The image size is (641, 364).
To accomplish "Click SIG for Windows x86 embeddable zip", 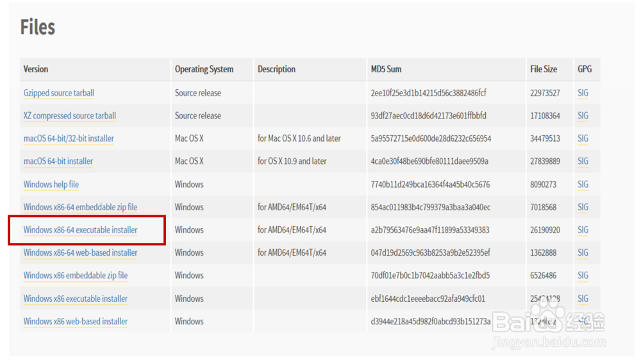I will (583, 276).
